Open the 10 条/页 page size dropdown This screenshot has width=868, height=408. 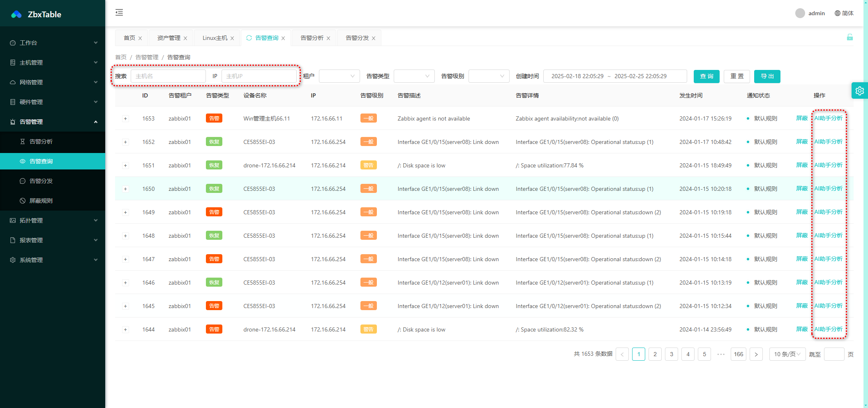[x=787, y=354]
